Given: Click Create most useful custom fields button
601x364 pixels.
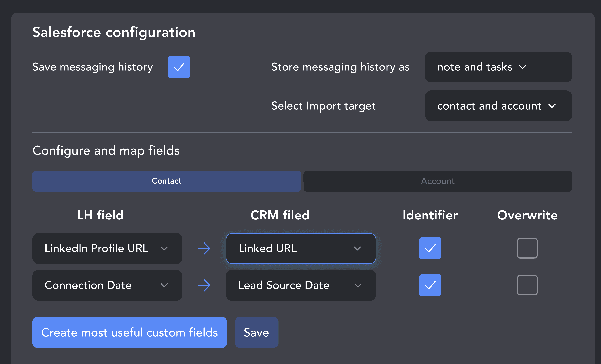Looking at the screenshot, I should (x=130, y=332).
